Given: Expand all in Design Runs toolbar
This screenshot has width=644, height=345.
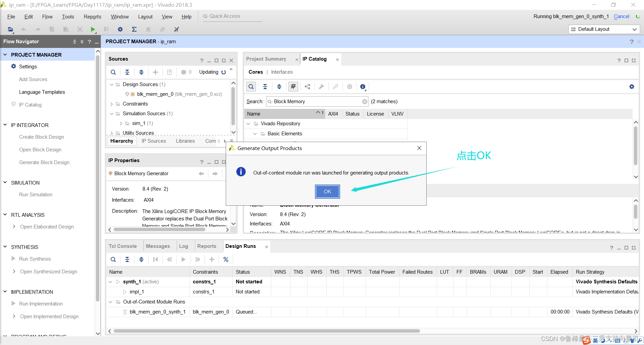Looking at the screenshot, I should [142, 259].
